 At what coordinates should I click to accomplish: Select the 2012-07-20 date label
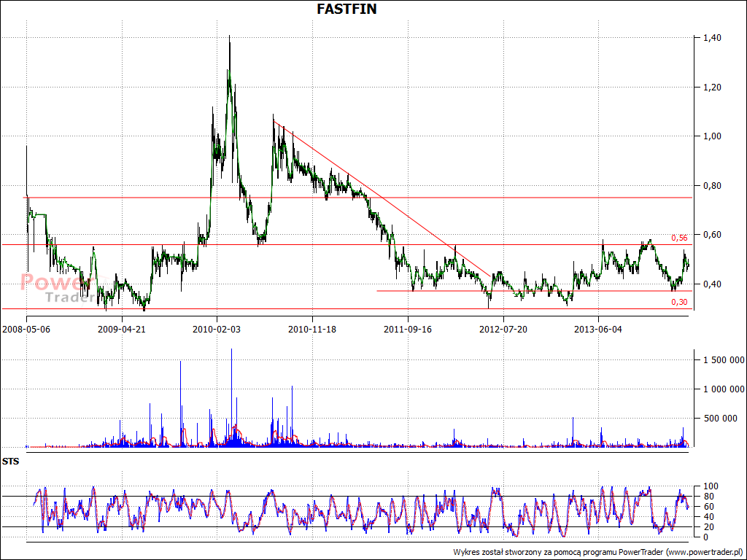click(503, 329)
